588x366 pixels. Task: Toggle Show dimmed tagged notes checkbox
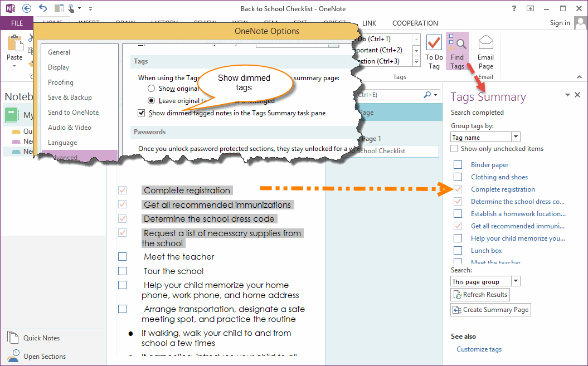[x=142, y=113]
